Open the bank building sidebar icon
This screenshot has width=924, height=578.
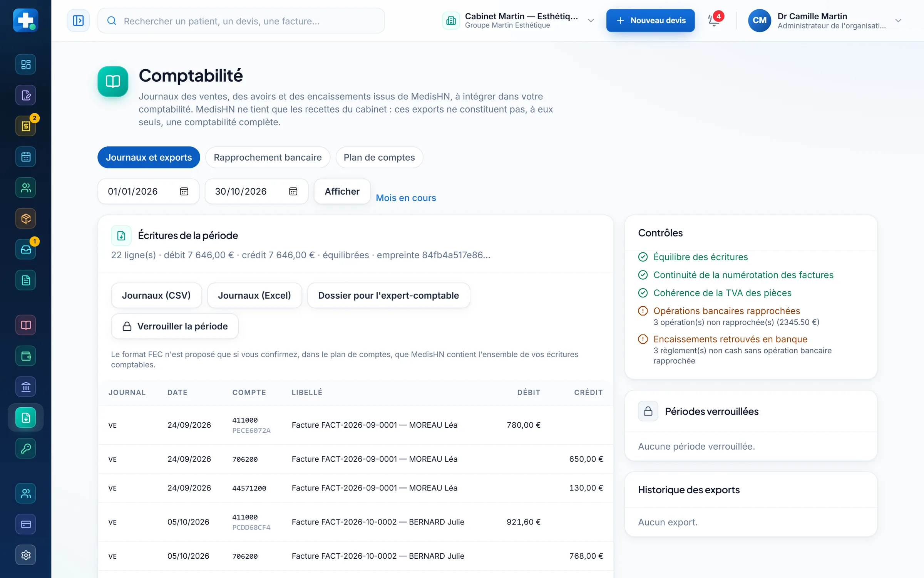click(26, 387)
